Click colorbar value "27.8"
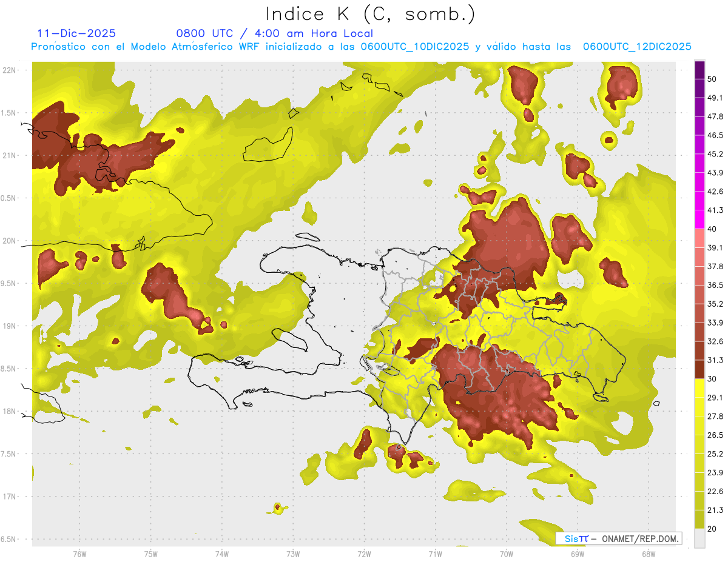This screenshot has width=728, height=562. point(716,416)
